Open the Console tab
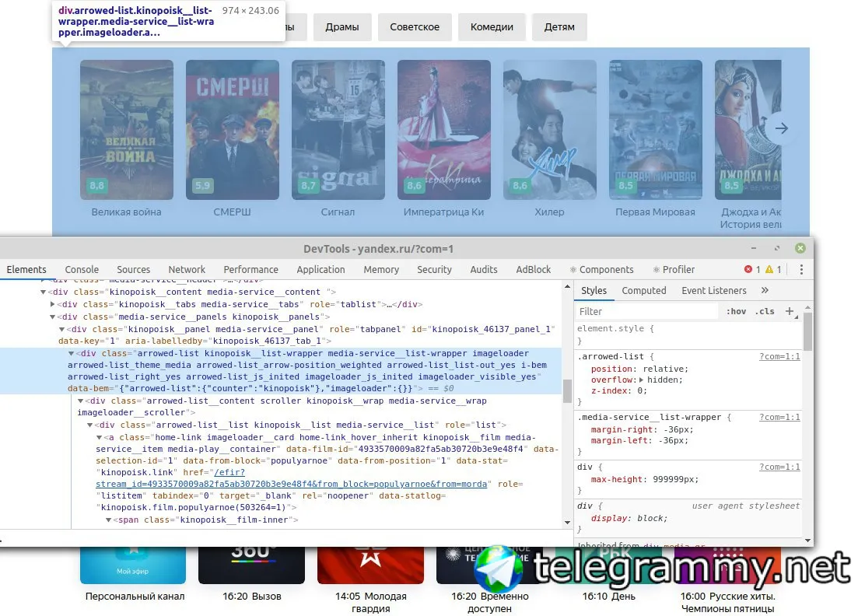The image size is (865, 616). point(82,269)
